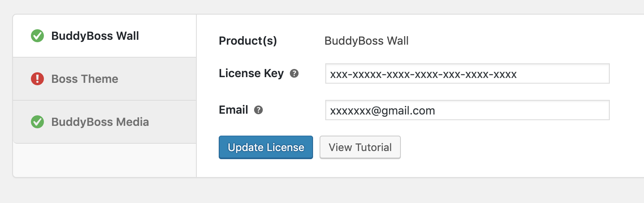This screenshot has height=203, width=644.
Task: Click the Product(s) label
Action: click(248, 41)
